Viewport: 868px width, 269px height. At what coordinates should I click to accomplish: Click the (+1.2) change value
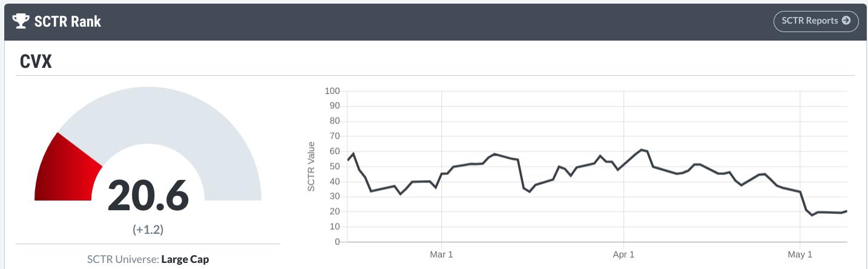(148, 230)
